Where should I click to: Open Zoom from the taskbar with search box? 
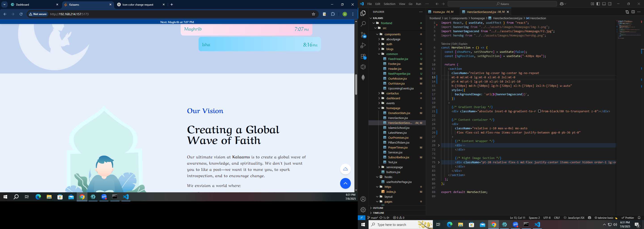[x=515, y=225]
